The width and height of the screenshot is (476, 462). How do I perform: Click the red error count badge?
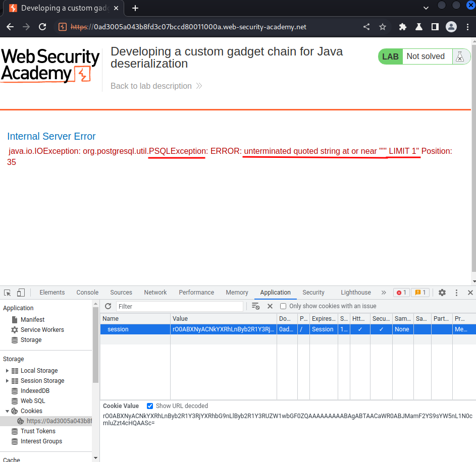401,293
